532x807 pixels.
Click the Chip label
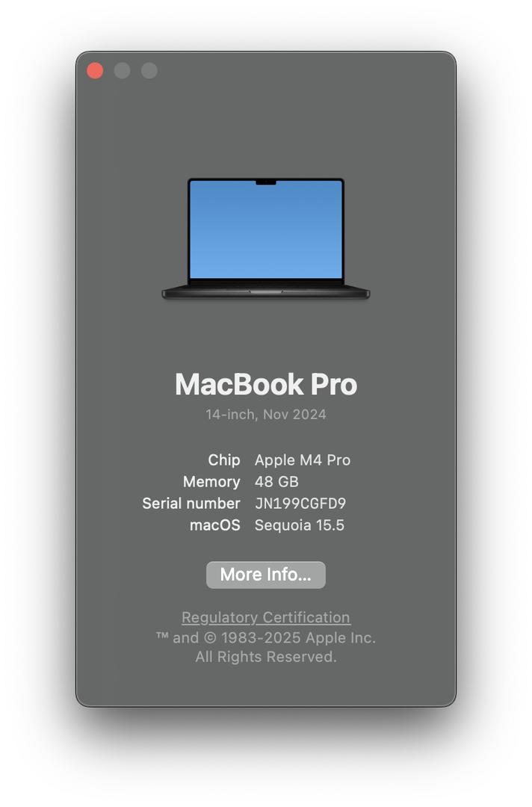[224, 460]
